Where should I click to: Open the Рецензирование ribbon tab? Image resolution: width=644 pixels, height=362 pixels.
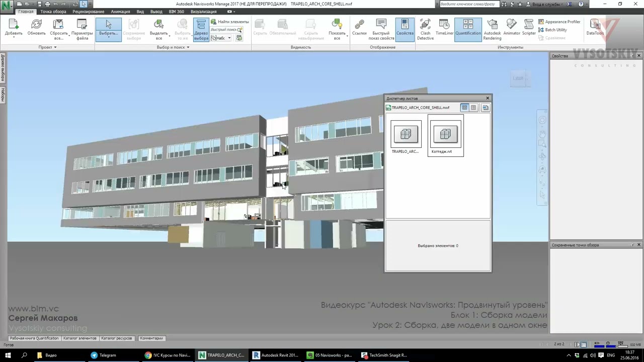88,12
